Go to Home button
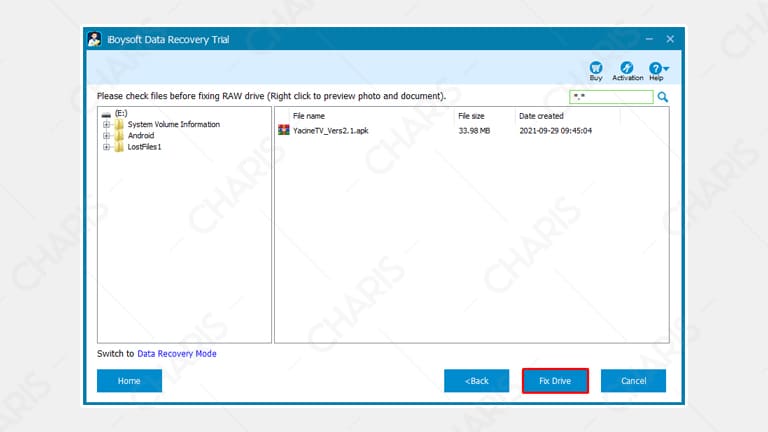This screenshot has width=768, height=432. point(129,381)
